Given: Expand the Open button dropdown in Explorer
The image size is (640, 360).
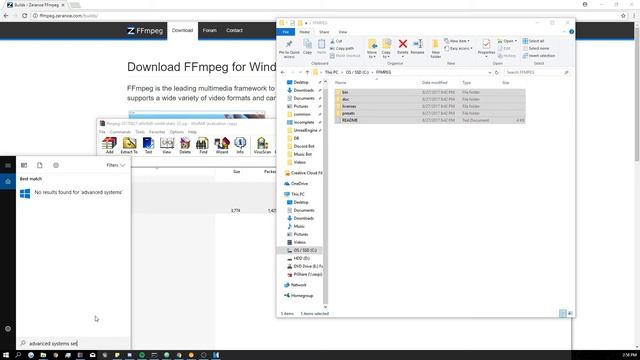Looking at the screenshot, I should click(507, 41).
